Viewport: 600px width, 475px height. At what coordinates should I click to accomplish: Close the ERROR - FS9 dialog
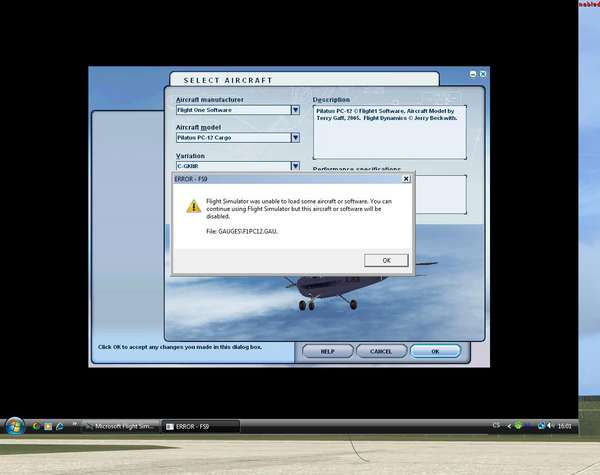[x=406, y=179]
